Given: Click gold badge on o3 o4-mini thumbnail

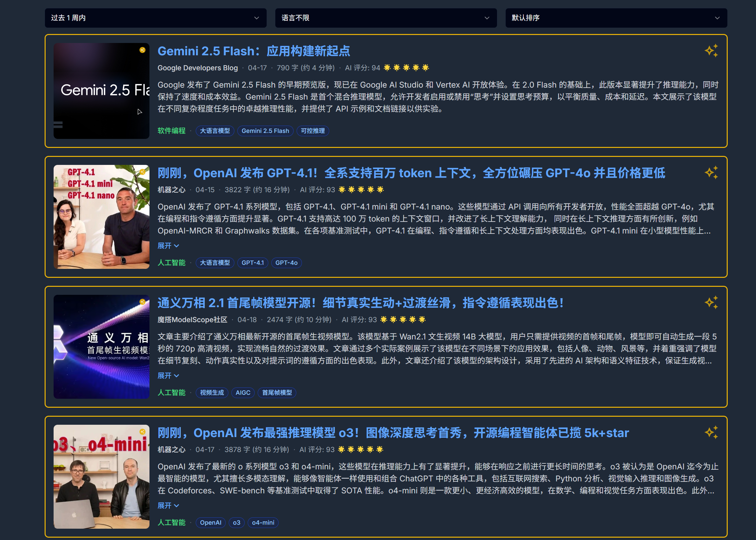Looking at the screenshot, I should 142,432.
